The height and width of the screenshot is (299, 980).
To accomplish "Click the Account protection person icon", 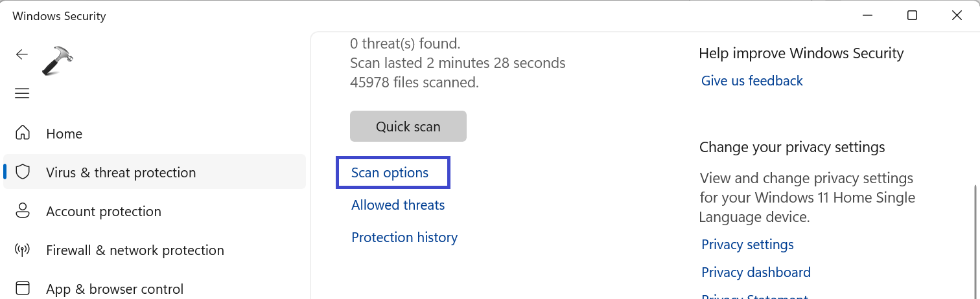I will tap(23, 211).
